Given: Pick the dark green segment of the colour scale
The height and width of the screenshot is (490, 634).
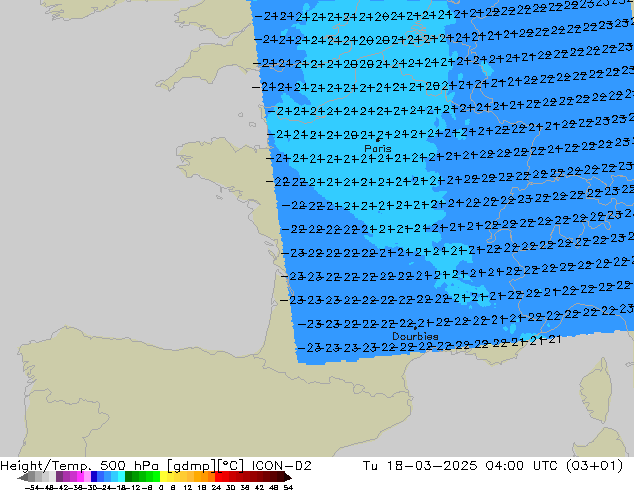Looking at the screenshot, I should (x=129, y=477).
